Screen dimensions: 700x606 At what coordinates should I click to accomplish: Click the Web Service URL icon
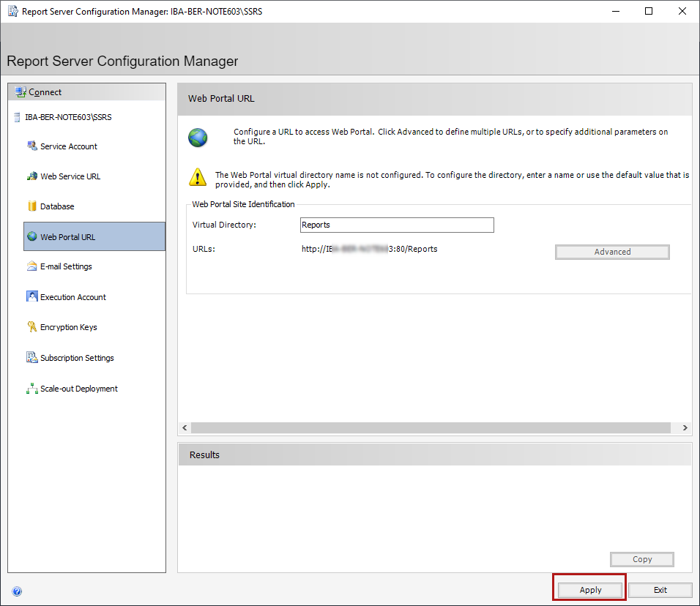(x=32, y=176)
